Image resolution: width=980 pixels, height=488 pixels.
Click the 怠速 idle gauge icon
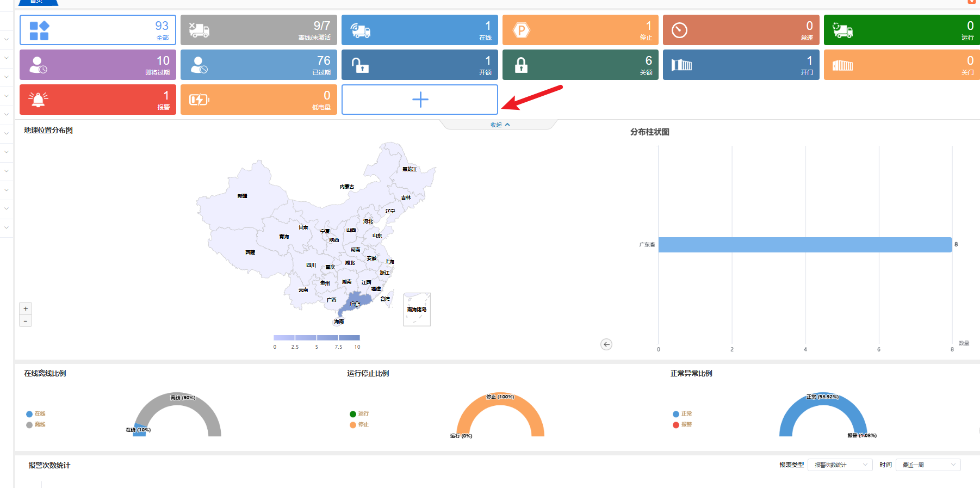pos(679,30)
